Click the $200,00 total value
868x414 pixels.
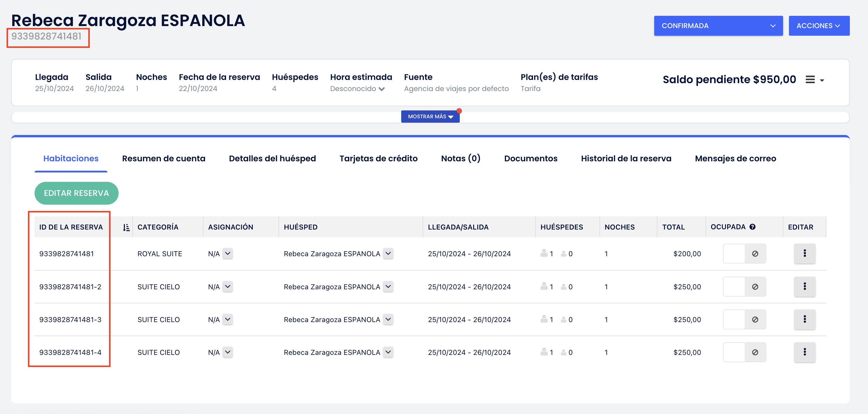[687, 254]
